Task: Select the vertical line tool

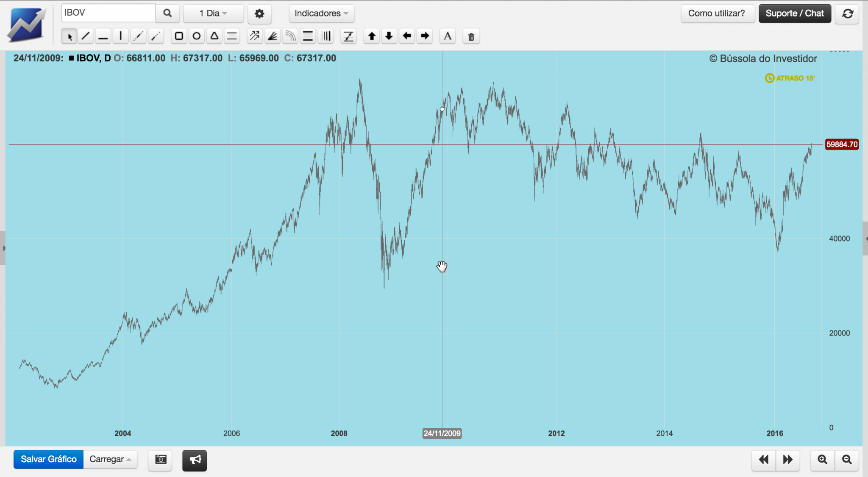Action: pyautogui.click(x=121, y=36)
